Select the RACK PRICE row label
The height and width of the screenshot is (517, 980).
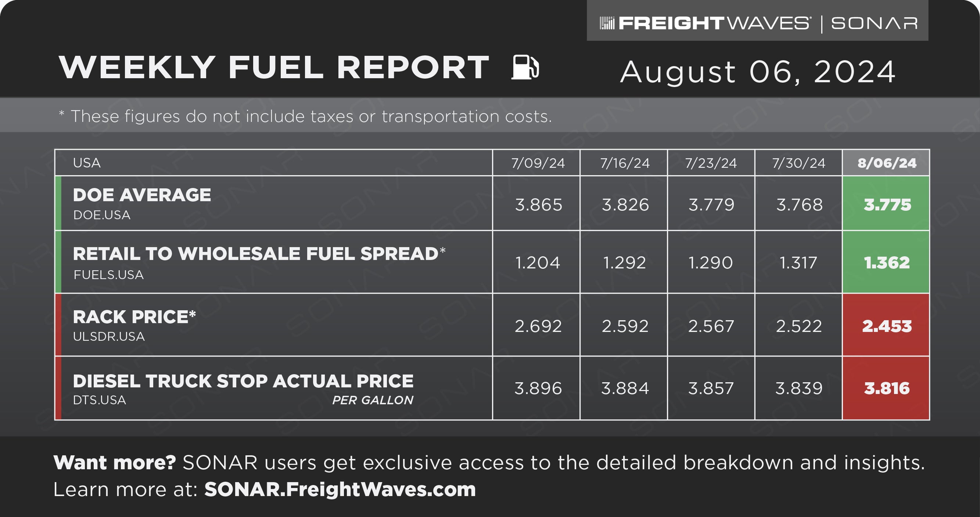(134, 317)
